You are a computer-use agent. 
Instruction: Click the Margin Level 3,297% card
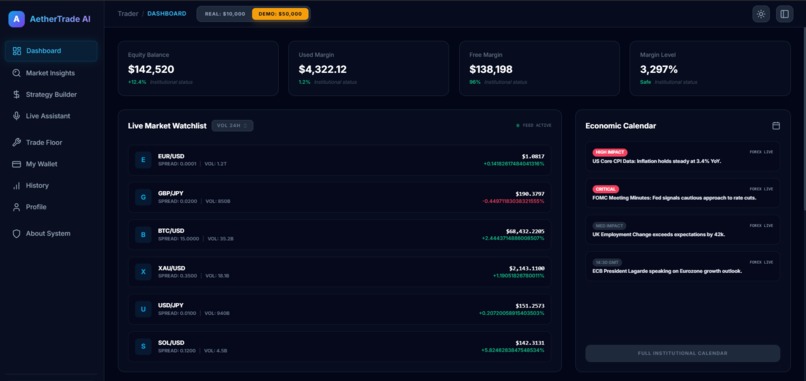[710, 68]
